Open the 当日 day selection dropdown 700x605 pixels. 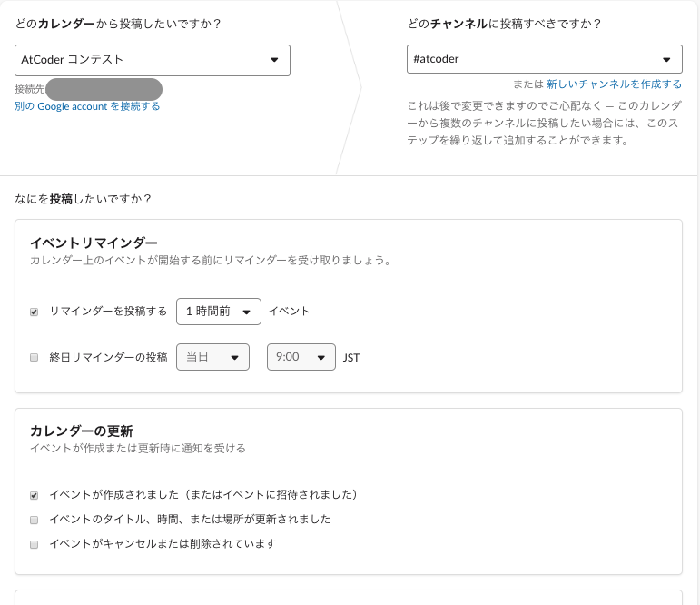[x=212, y=357]
